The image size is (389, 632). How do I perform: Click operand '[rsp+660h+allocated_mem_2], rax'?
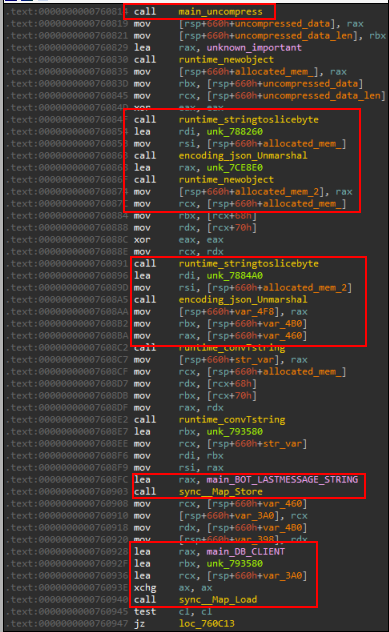(x=265, y=191)
